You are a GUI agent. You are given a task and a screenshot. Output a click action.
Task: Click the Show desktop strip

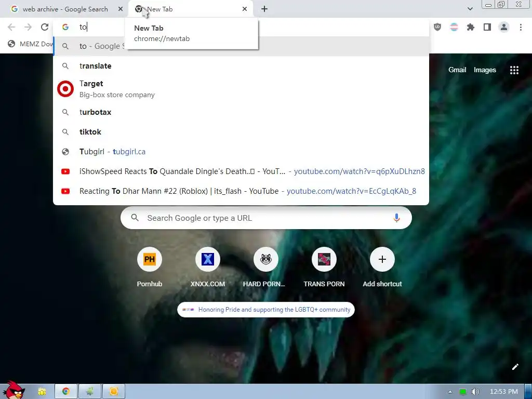pyautogui.click(x=528, y=392)
